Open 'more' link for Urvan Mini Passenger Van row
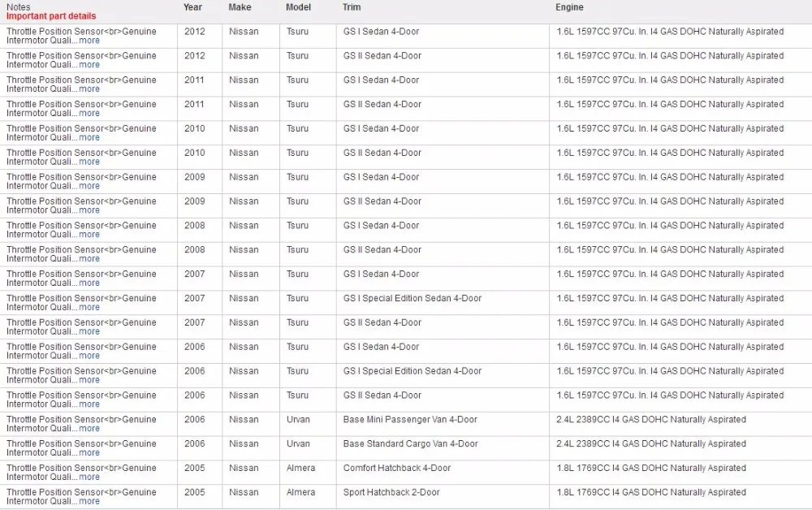Screen dimensions: 812x510 tap(89, 429)
